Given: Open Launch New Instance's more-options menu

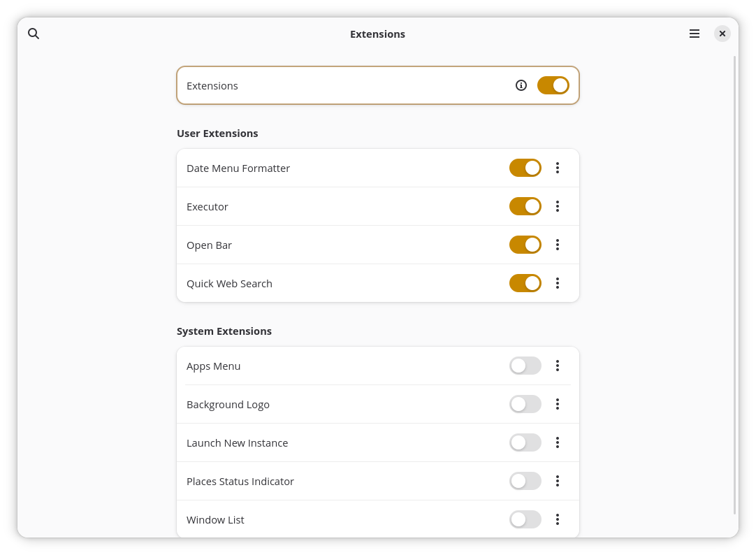Looking at the screenshot, I should click(x=558, y=442).
